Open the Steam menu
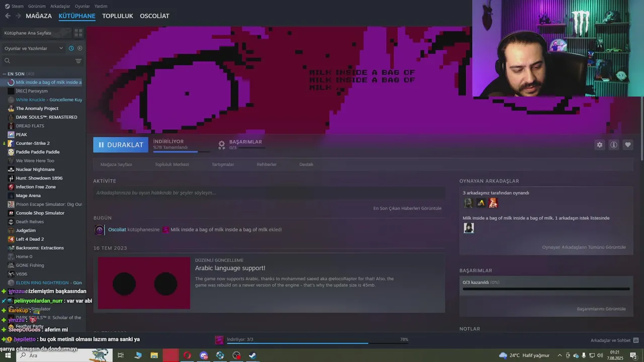Viewport: 644px width, 362px height. pos(14,6)
